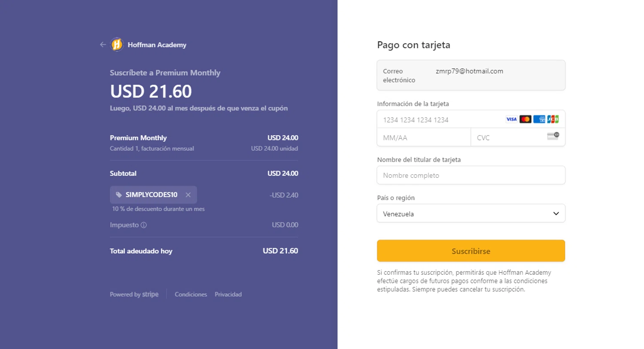Click the dropdown chevron beside Venezuela
Screen dimensions: 644x349
556,214
